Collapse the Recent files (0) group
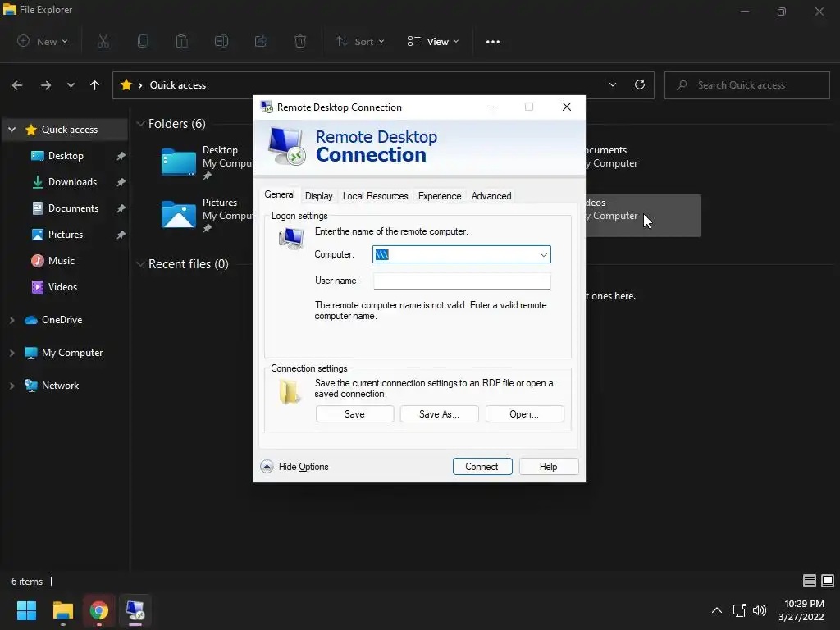Screen dimensions: 840x630 [140, 264]
